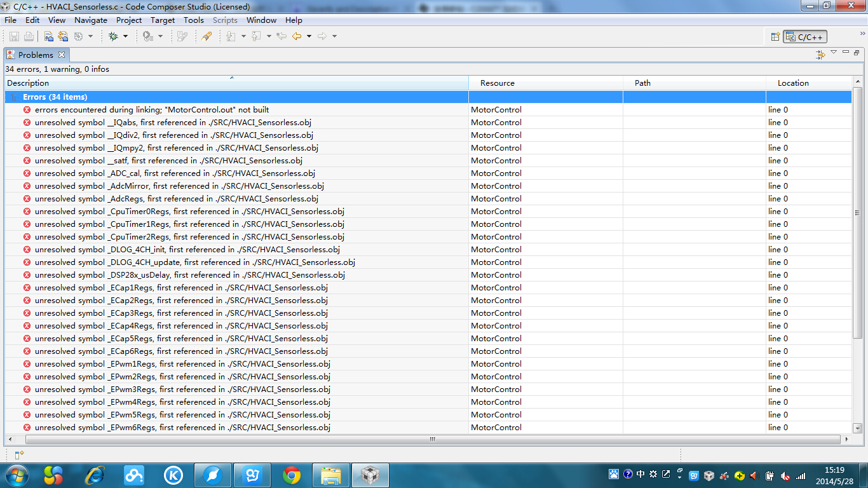Image resolution: width=868 pixels, height=488 pixels.
Task: Open the Navigate menu
Action: point(91,20)
